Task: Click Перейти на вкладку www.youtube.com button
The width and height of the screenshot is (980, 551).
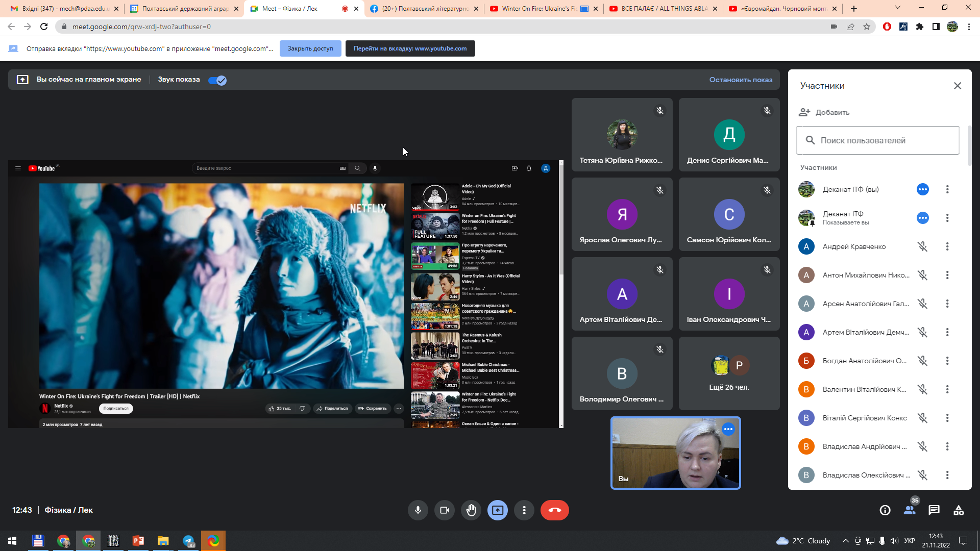Action: [410, 48]
